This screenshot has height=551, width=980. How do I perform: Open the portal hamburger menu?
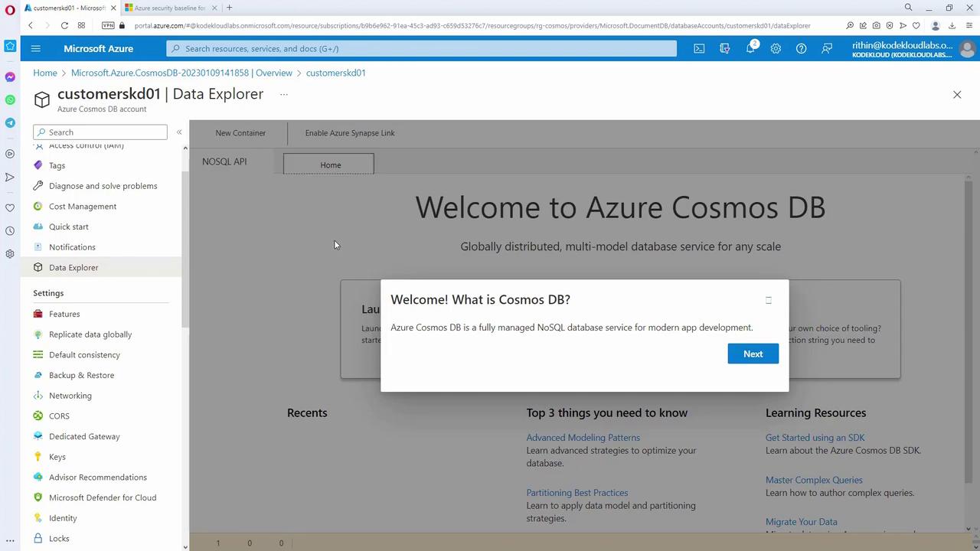pyautogui.click(x=35, y=48)
